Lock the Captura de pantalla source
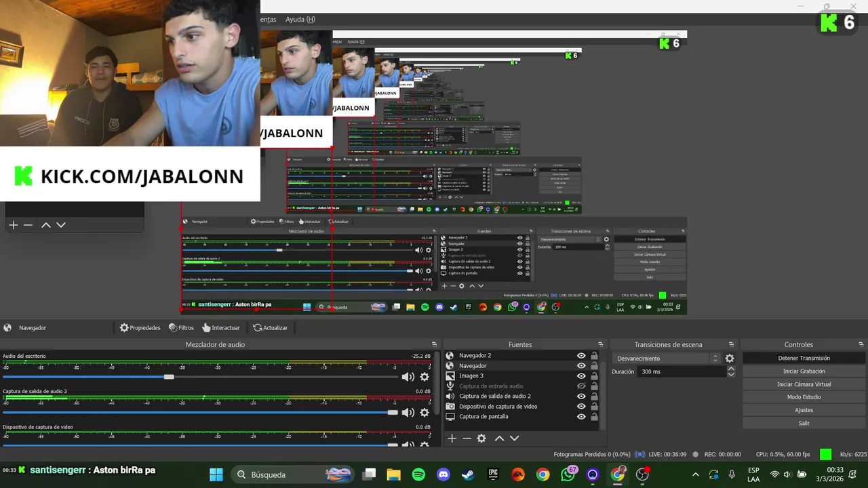 (594, 416)
